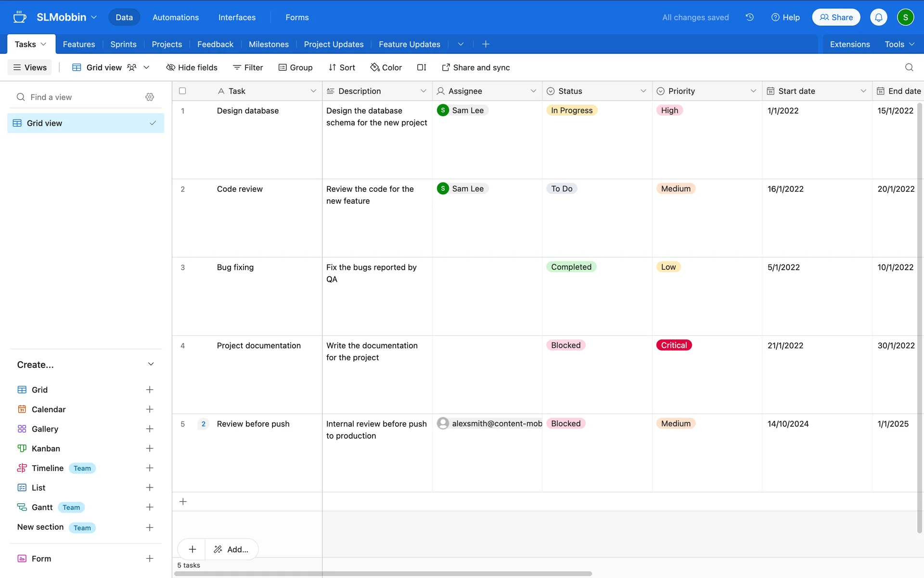Open the Share and sync option
The height and width of the screenshot is (578, 924).
tap(475, 67)
